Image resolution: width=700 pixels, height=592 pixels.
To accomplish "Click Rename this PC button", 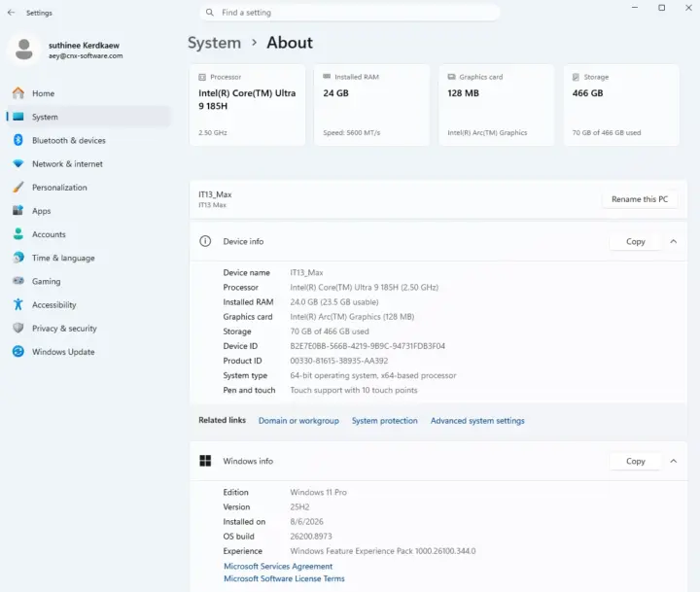I will [640, 199].
